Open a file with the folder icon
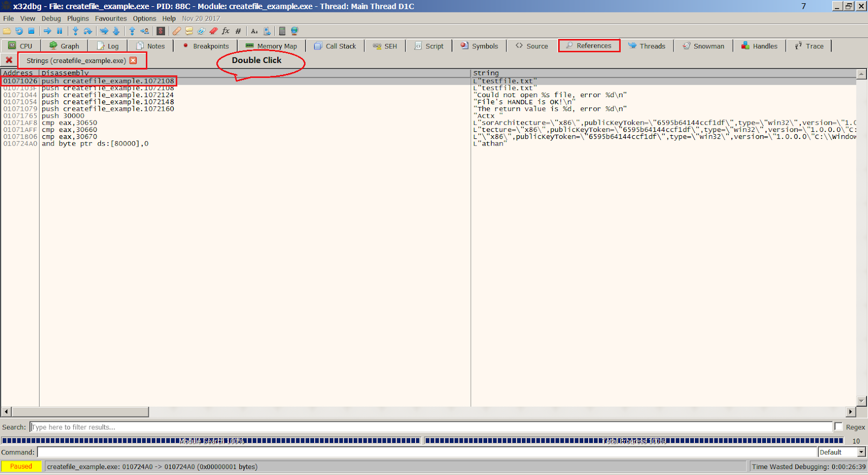The height and width of the screenshot is (475, 868). point(7,31)
